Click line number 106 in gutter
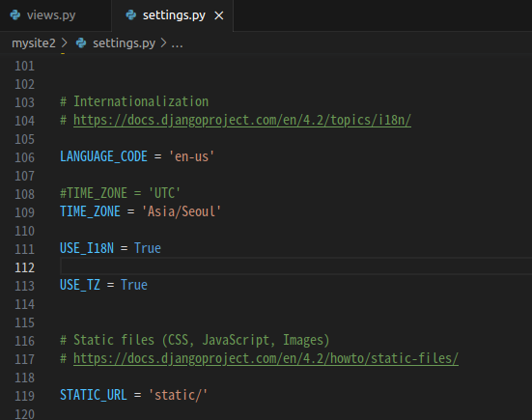Viewport: 532px width, 420px height. click(24, 157)
